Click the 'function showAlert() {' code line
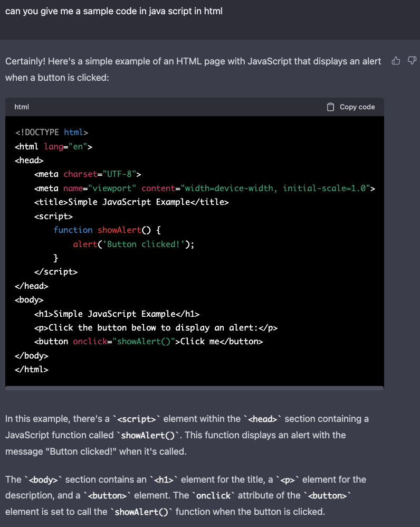Image resolution: width=420 pixels, height=527 pixels. (x=107, y=230)
